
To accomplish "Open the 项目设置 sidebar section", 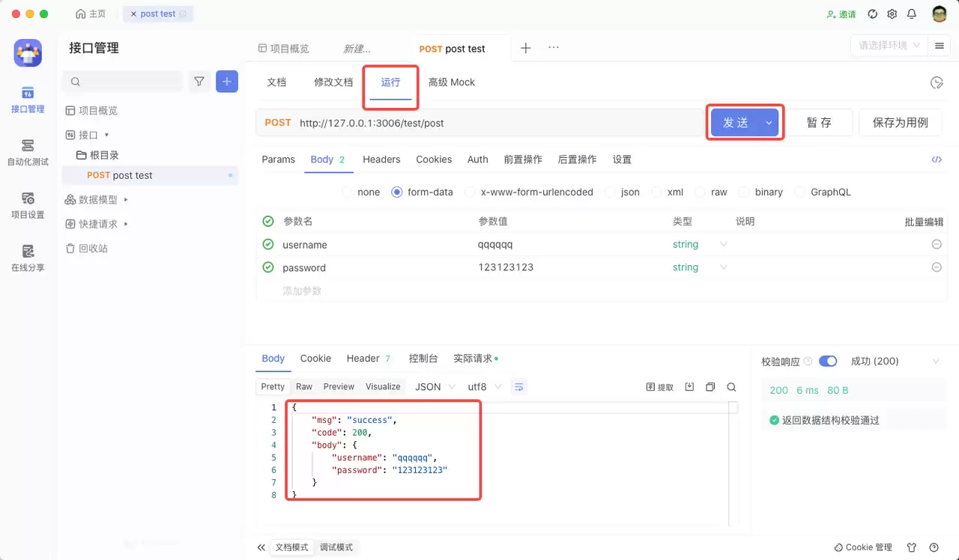I will coord(28,205).
